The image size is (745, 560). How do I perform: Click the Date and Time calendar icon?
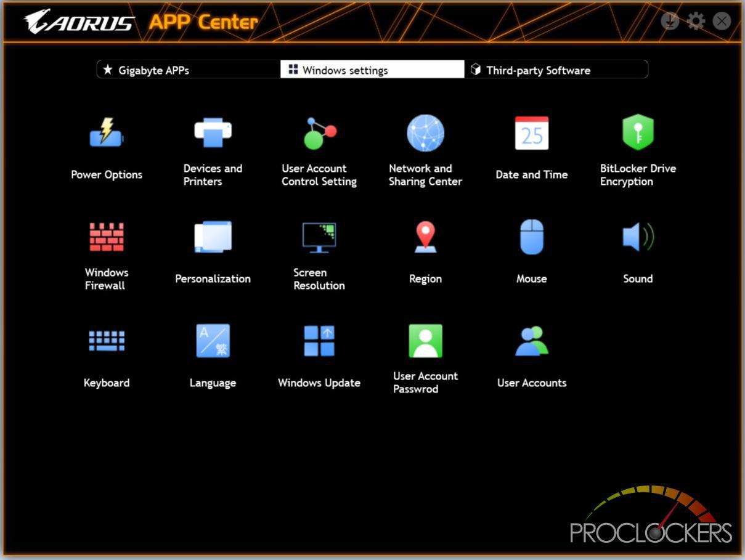click(x=532, y=133)
